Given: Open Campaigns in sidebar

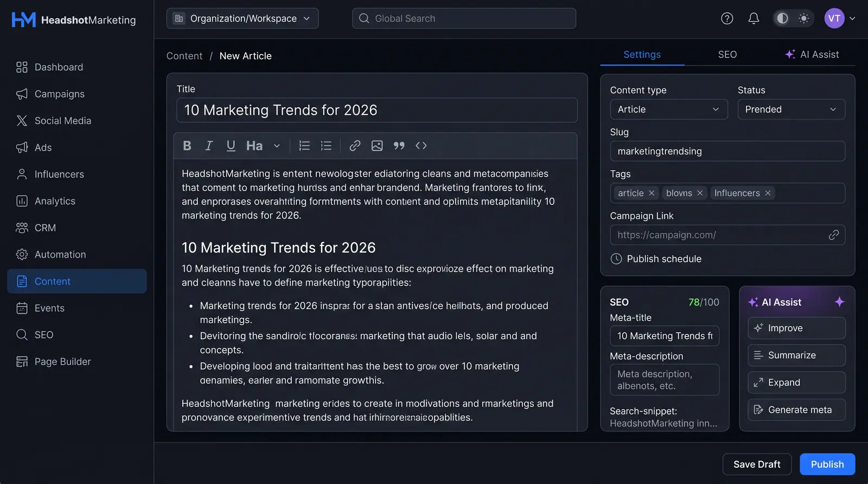Looking at the screenshot, I should [x=77, y=94].
